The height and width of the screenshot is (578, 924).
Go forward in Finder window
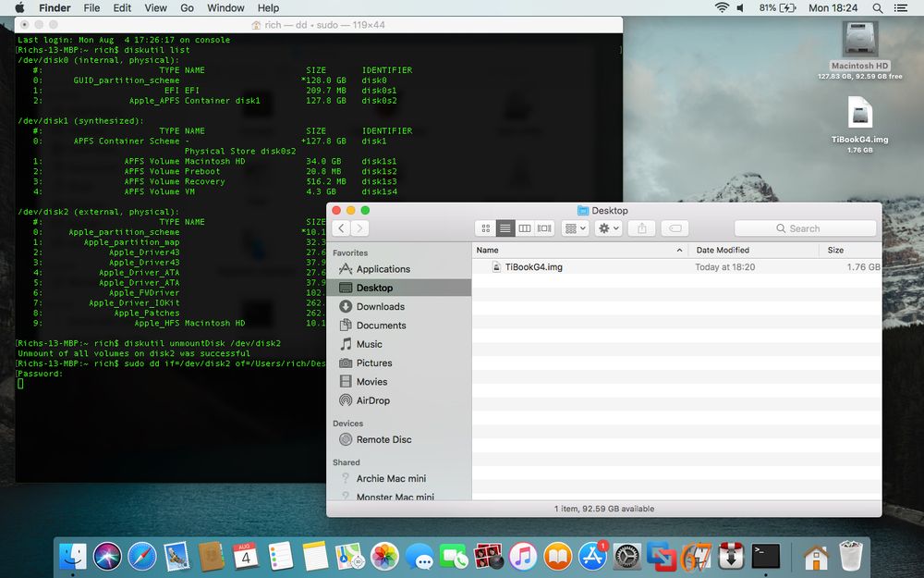pos(360,228)
